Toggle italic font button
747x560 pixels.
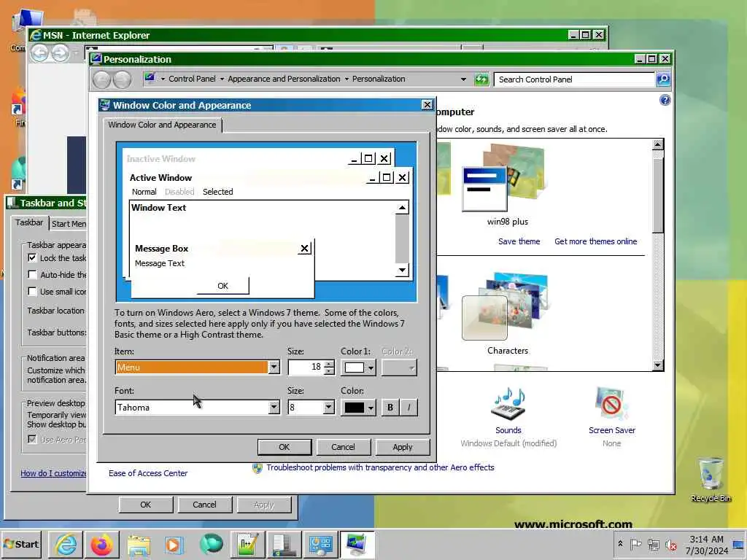point(409,408)
